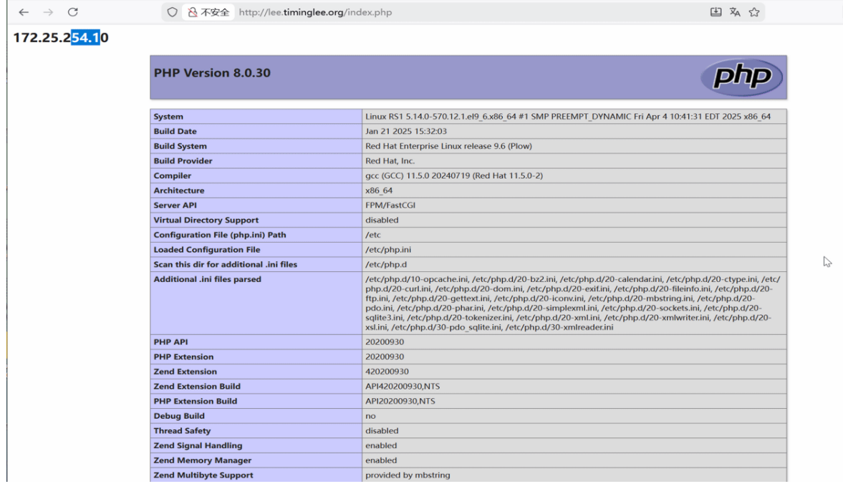Viewport: 843px width, 504px height.
Task: Click the parsed .ini files list value
Action: 573,303
